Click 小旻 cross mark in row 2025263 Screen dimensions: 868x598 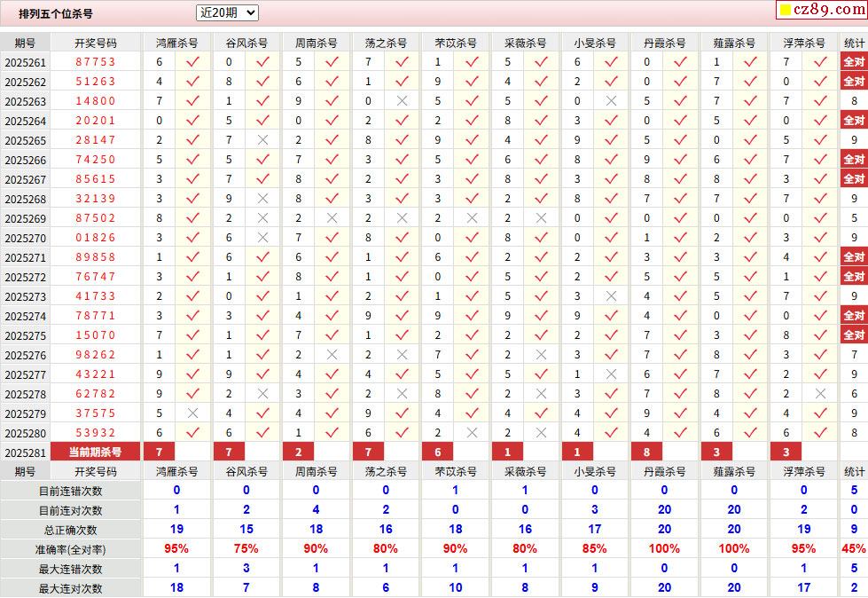[x=611, y=101]
